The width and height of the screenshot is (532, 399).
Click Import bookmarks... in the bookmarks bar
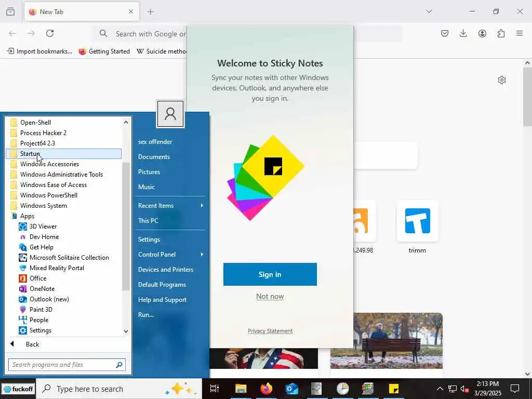39,51
